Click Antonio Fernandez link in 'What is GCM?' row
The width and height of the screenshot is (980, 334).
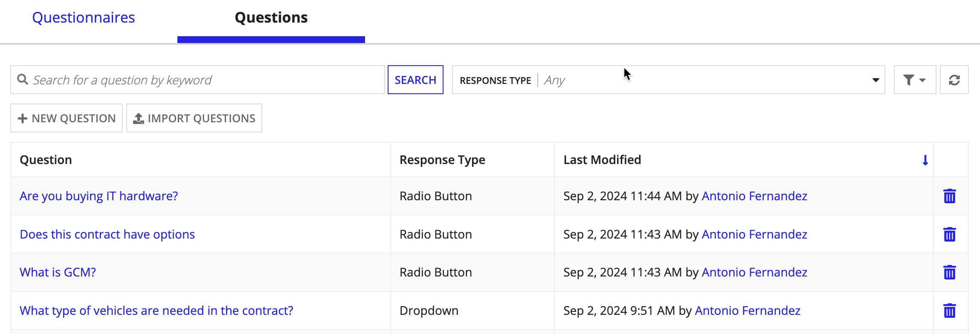(x=754, y=272)
